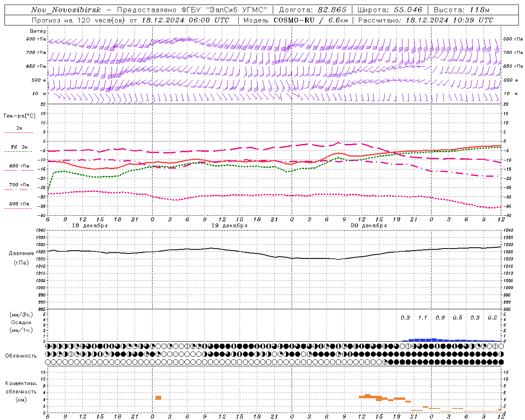Click the 0.5 precipitation amount value

click(457, 318)
